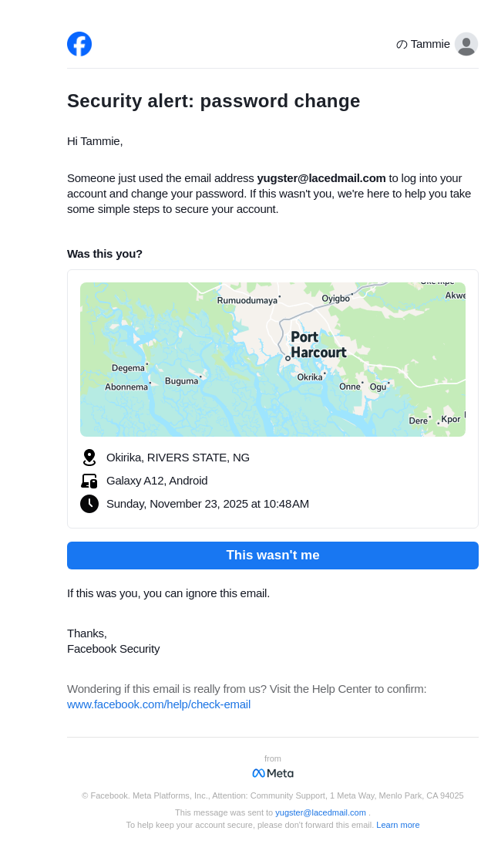This screenshot has width=481, height=868.
Task: Click the Security alert: password change heading
Action: [x=214, y=101]
